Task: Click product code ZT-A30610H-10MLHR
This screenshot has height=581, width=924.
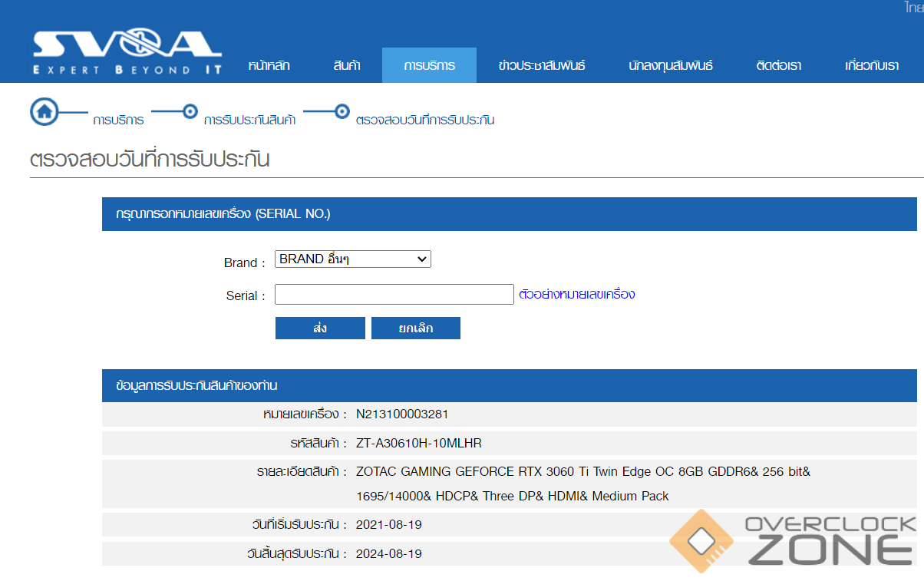Action: (x=419, y=444)
